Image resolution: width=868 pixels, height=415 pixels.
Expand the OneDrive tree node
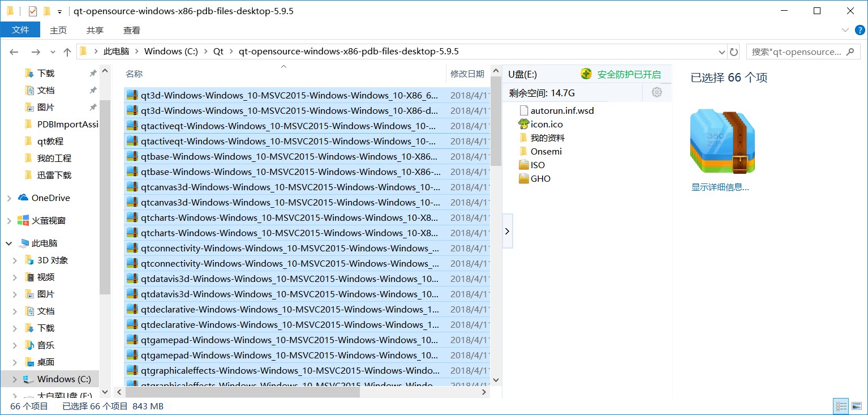point(9,198)
